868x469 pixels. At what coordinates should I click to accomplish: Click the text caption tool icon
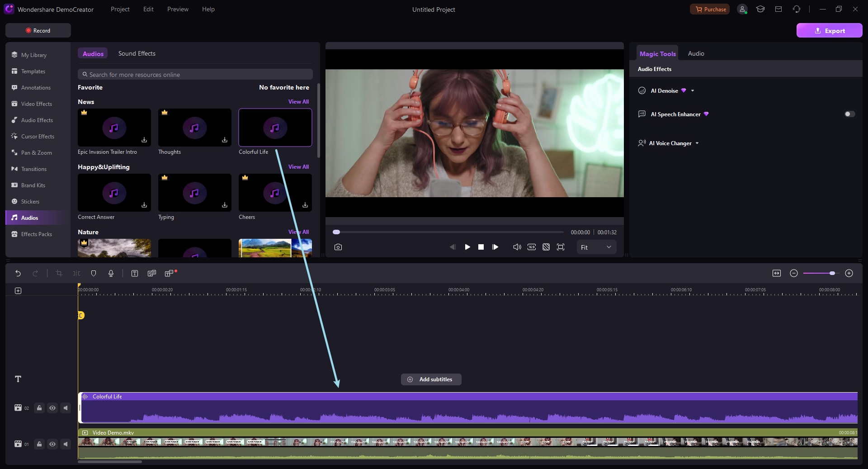click(x=135, y=273)
